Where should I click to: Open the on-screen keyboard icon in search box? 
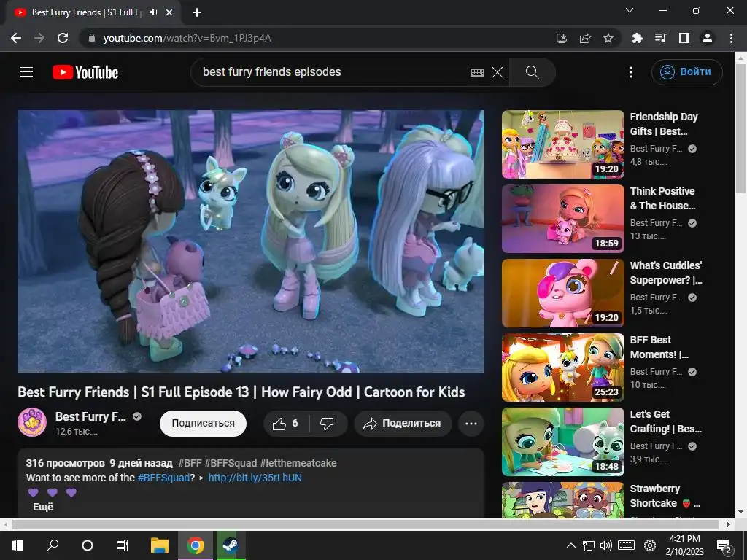click(477, 72)
